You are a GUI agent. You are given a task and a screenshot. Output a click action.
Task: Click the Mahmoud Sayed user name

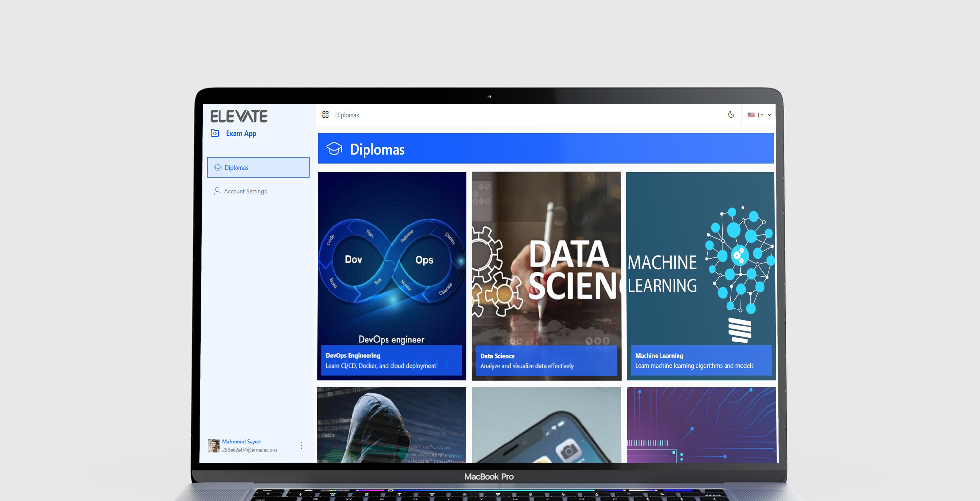coord(241,442)
